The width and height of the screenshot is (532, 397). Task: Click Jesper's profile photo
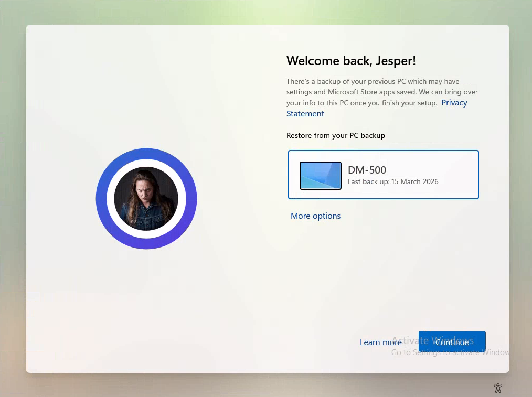146,199
